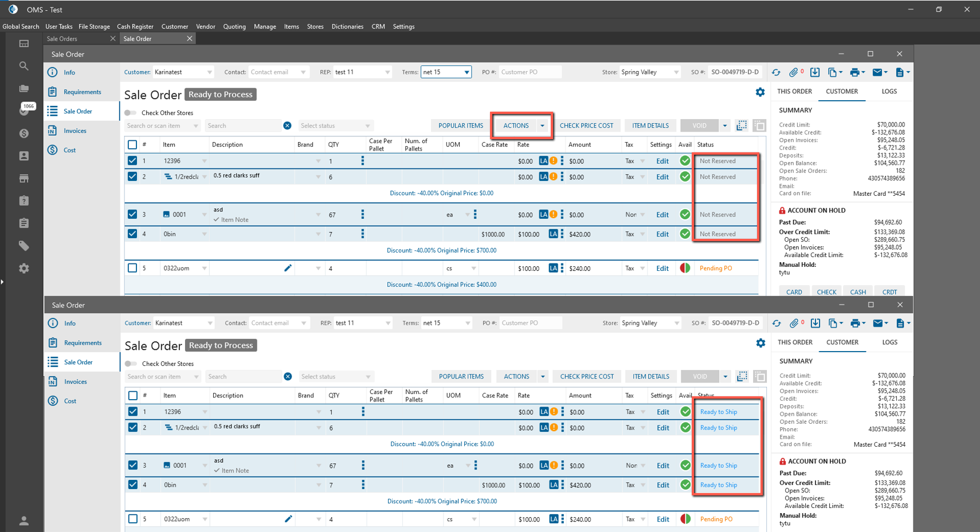Click the clipboard list icon in left sidebar

point(23,223)
